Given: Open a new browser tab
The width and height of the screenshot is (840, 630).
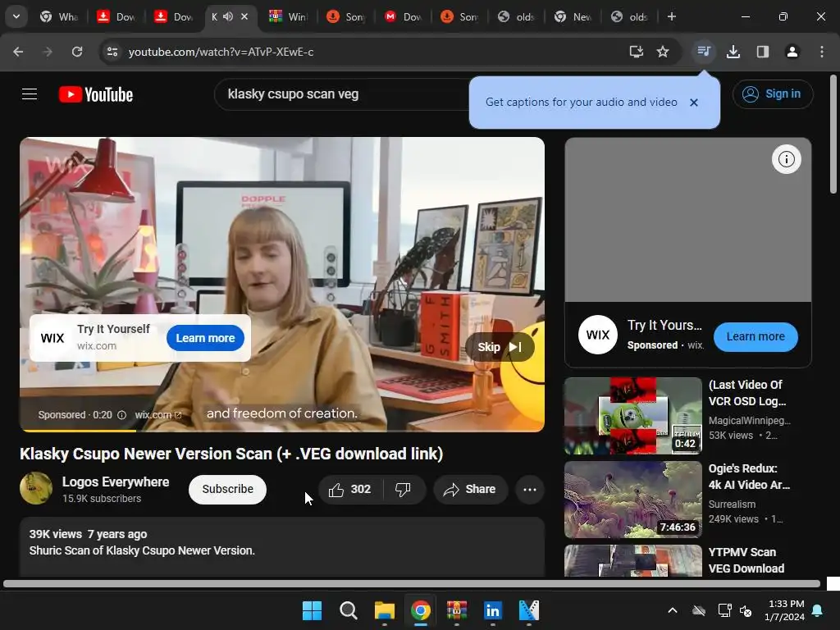Looking at the screenshot, I should coord(671,16).
